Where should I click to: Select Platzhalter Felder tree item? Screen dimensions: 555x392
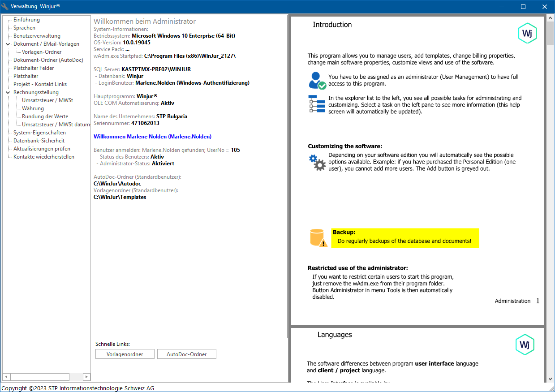click(x=34, y=68)
